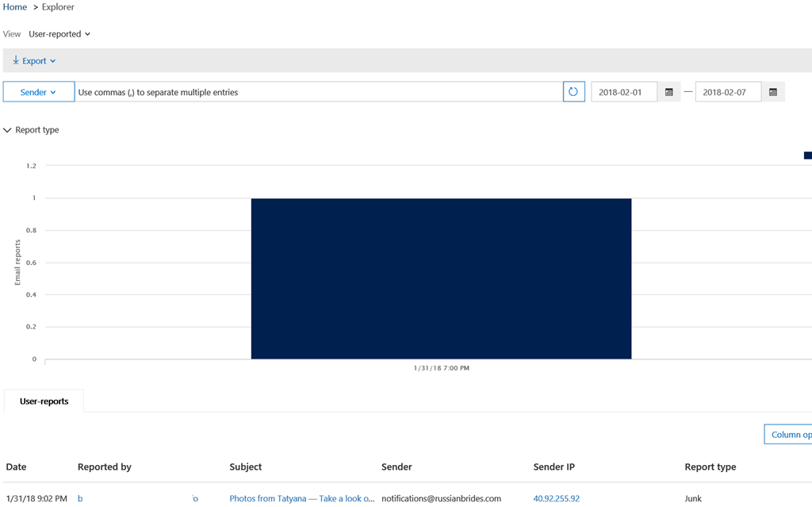Open the end date calendar picker icon

coord(773,92)
